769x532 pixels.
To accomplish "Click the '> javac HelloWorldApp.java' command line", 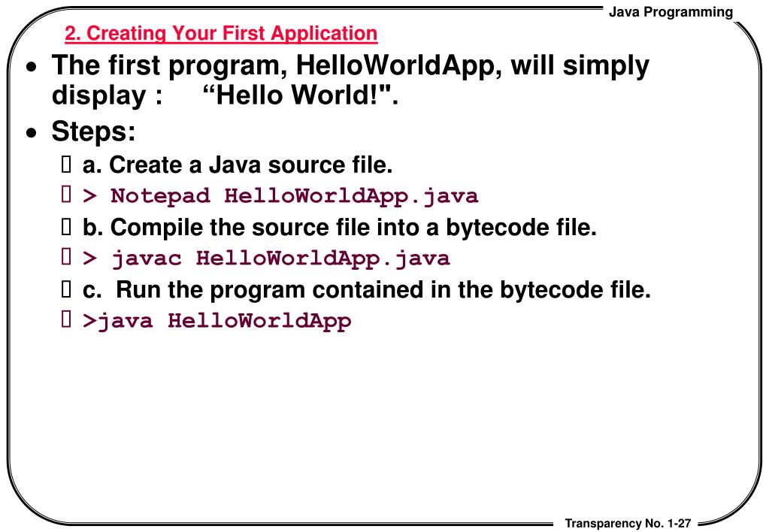I will [266, 258].
